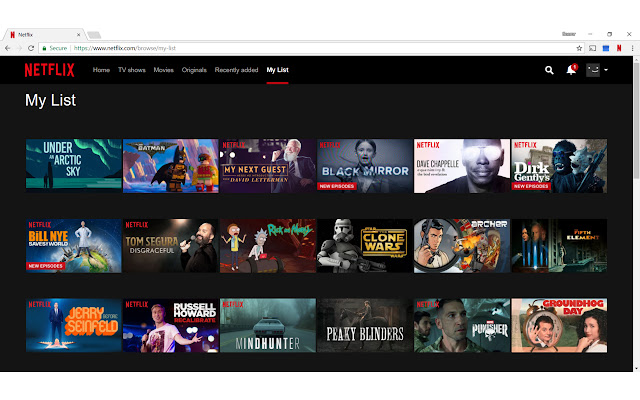Click the My List page heading

(51, 100)
